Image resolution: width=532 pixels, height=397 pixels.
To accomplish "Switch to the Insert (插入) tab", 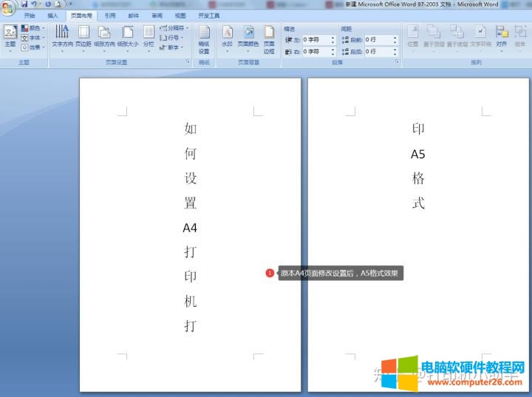I will tap(52, 15).
